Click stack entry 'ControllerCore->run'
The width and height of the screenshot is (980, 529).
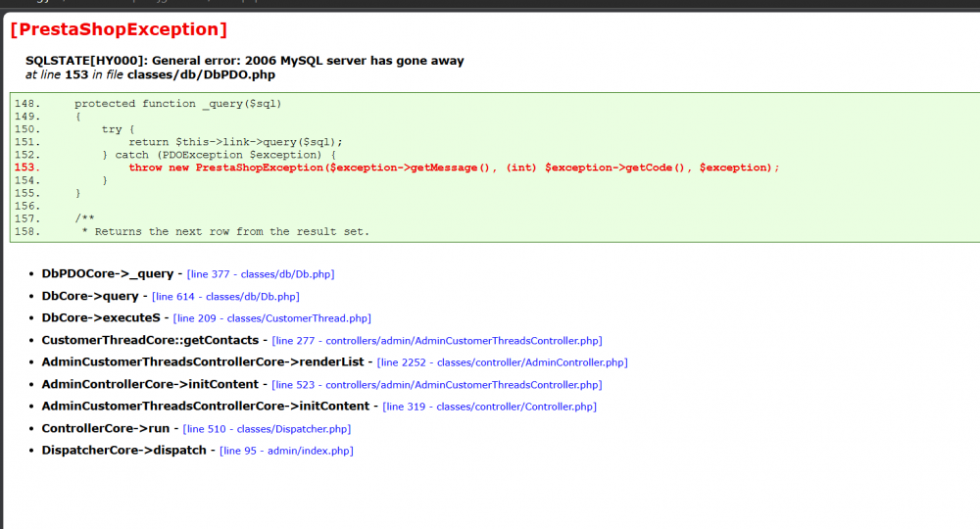click(x=106, y=428)
